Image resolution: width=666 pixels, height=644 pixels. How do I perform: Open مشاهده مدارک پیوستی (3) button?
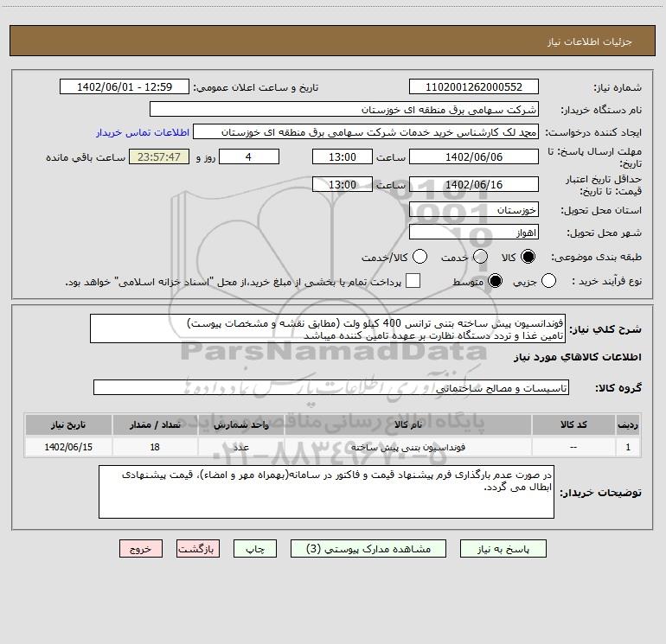click(x=368, y=549)
